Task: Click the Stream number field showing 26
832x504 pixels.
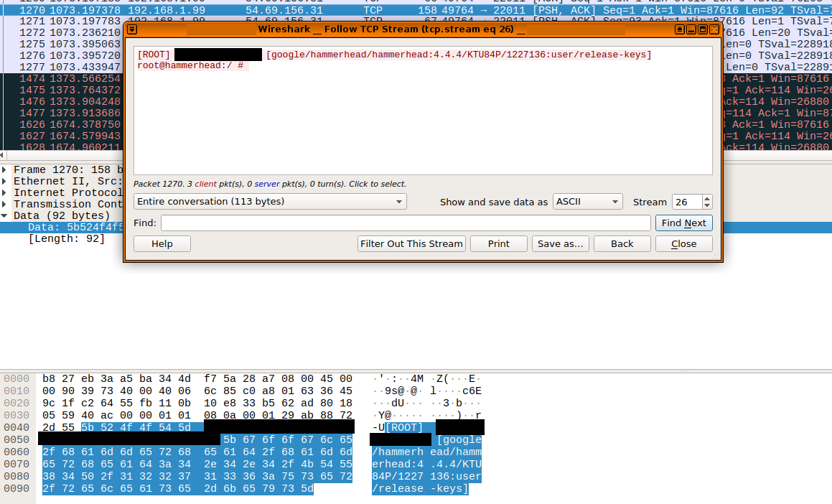Action: pyautogui.click(x=687, y=202)
